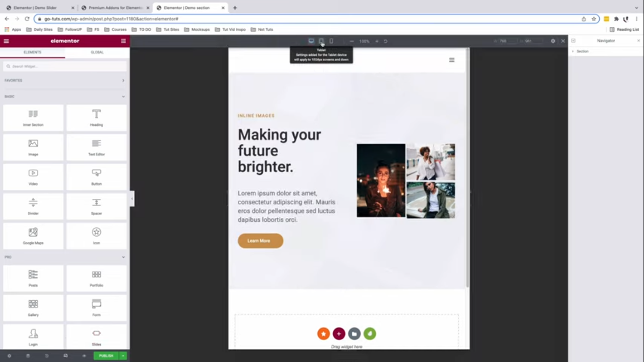Open a new browser tab
The width and height of the screenshot is (644, 362).
235,8
